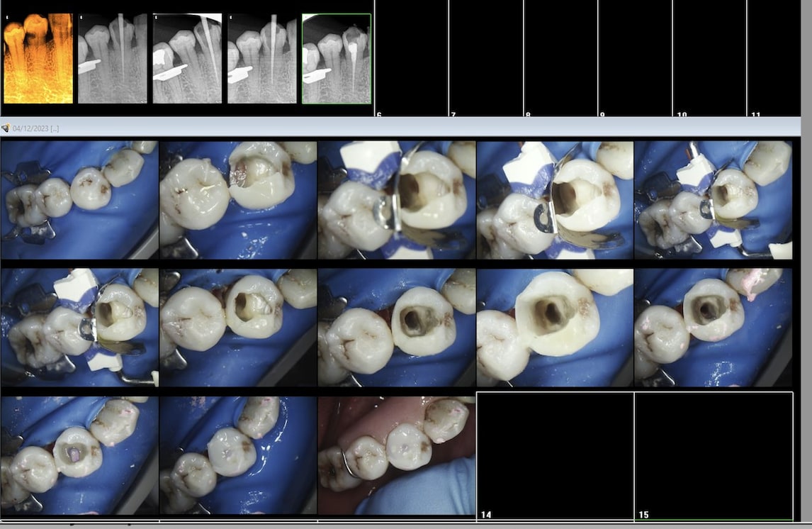Select empty X-ray slot 6
The image size is (812, 529).
pos(411,58)
